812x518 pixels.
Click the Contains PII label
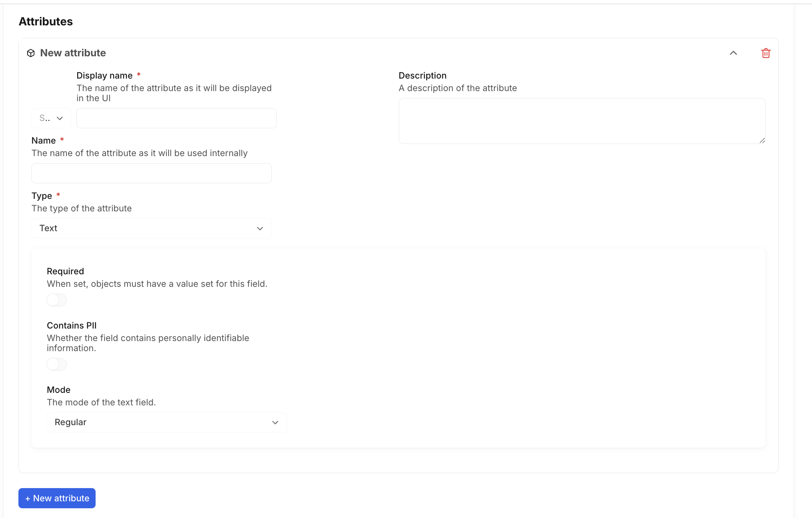pos(72,325)
